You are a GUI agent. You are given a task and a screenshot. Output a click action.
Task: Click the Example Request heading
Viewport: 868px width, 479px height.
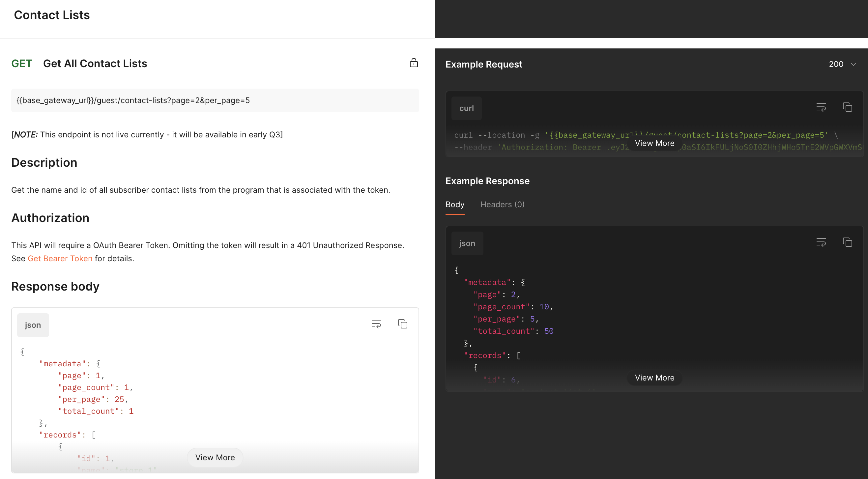(x=484, y=64)
